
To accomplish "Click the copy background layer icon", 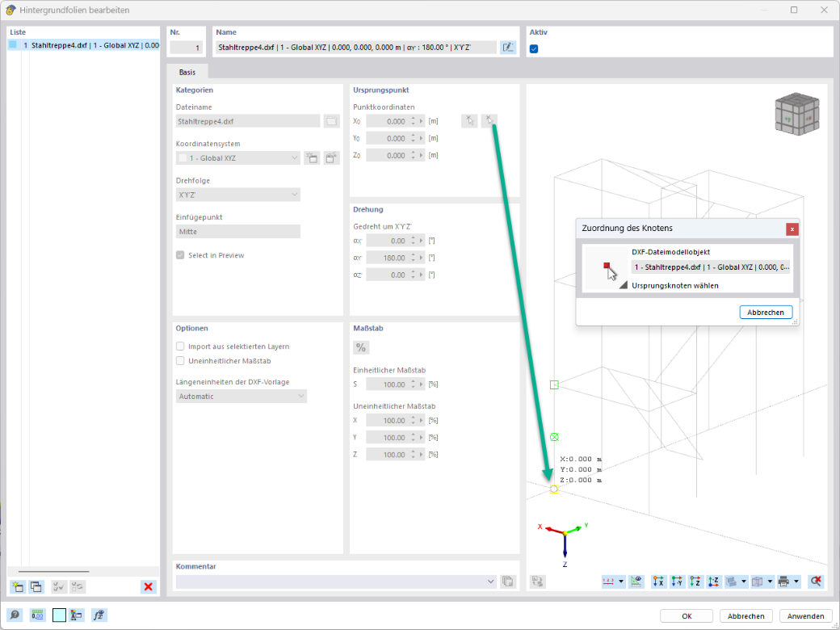I will click(36, 586).
